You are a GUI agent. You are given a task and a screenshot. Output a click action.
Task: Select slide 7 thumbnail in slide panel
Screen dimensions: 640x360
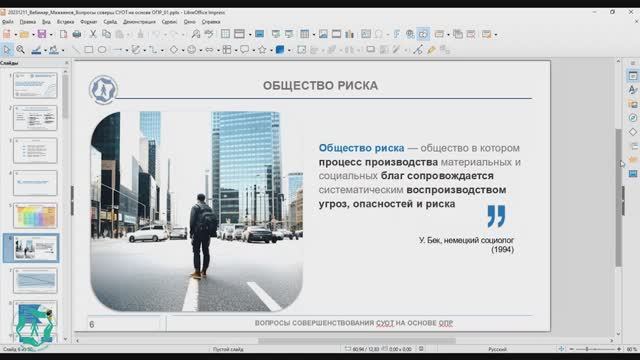point(35,280)
